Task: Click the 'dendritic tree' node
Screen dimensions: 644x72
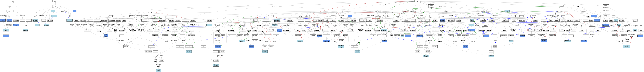Action: (x=37, y=25)
